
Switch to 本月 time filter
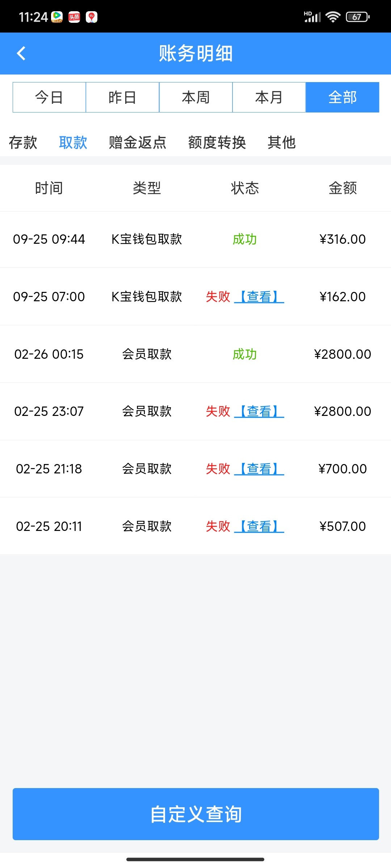[269, 97]
